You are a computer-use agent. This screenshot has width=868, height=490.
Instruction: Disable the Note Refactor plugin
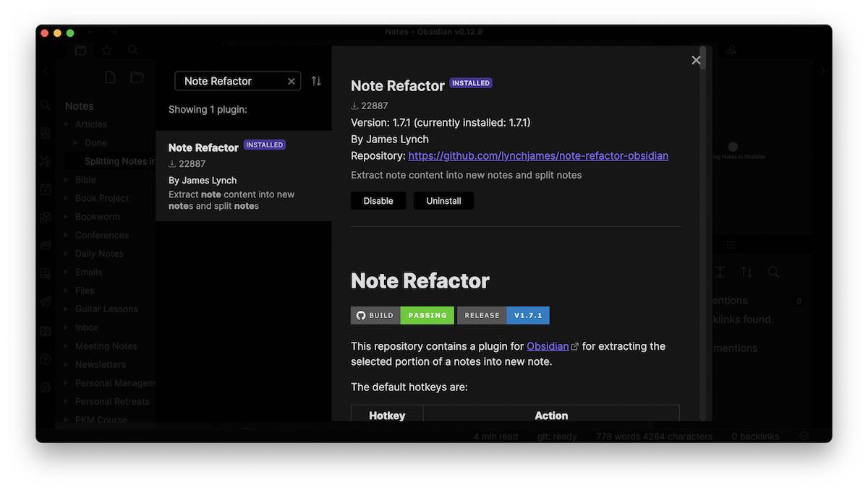point(378,201)
